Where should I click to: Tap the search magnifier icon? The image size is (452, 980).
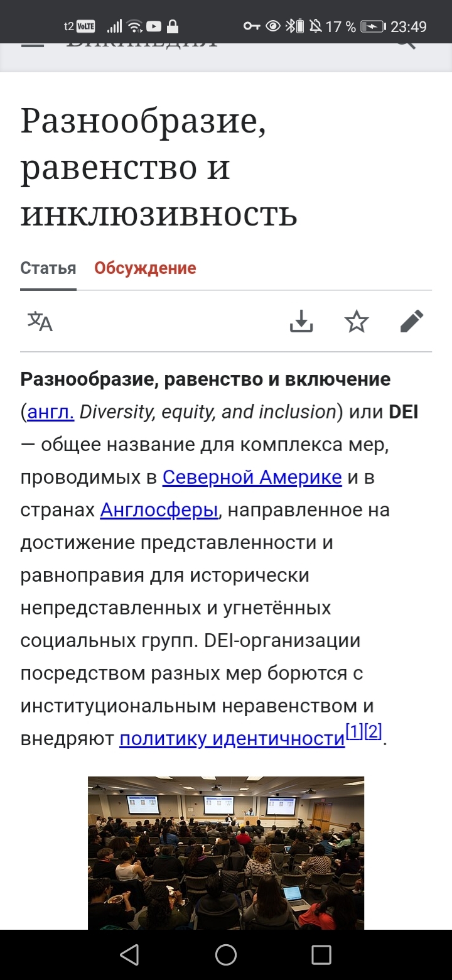point(406,44)
